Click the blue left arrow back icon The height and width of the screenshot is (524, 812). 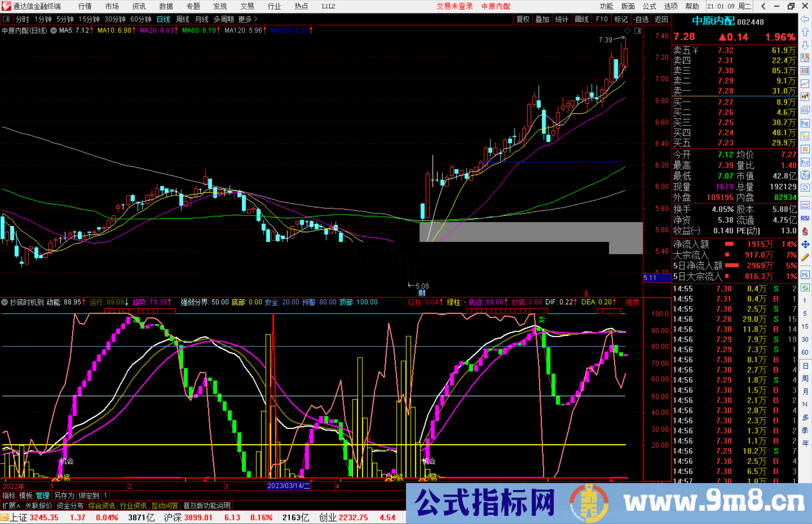[805, 19]
